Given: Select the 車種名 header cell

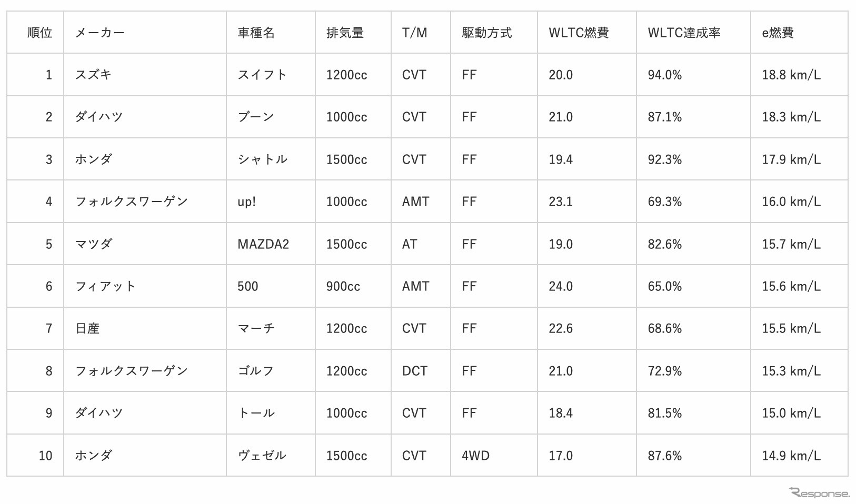Looking at the screenshot, I should (x=256, y=33).
